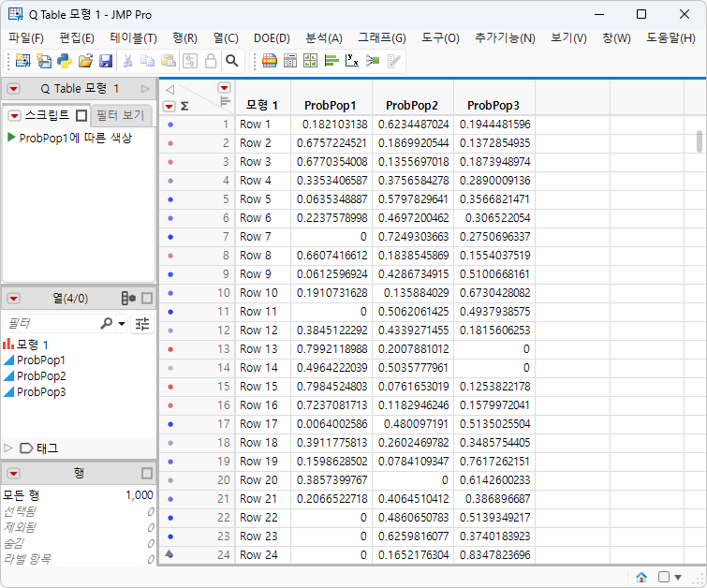This screenshot has height=588, width=707.
Task: Open the status bar dropdown arrow
Action: point(678,577)
